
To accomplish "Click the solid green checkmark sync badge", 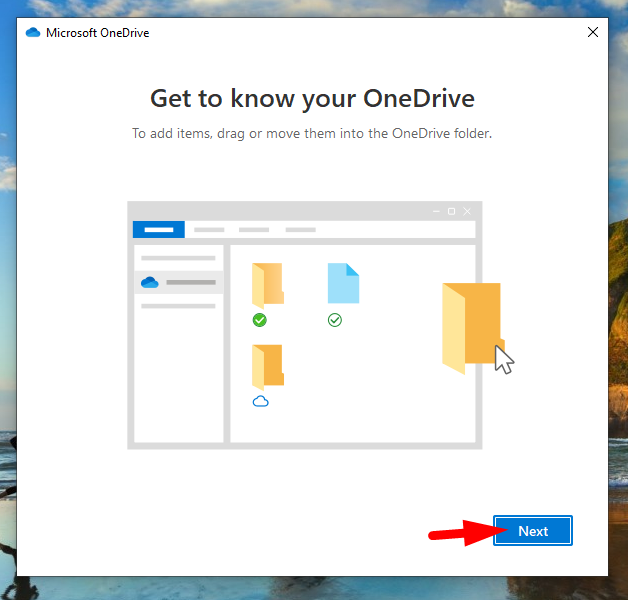I will [x=260, y=320].
